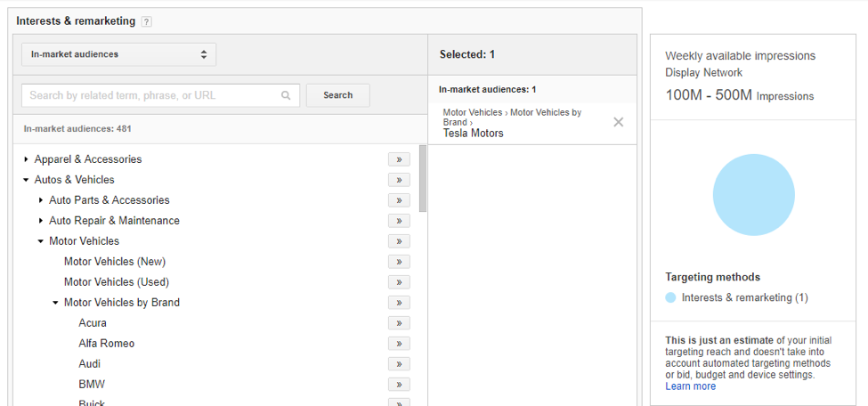Click the help icon beside Interests & remarketing
Viewport: 868px width, 406px height.
pos(147,21)
